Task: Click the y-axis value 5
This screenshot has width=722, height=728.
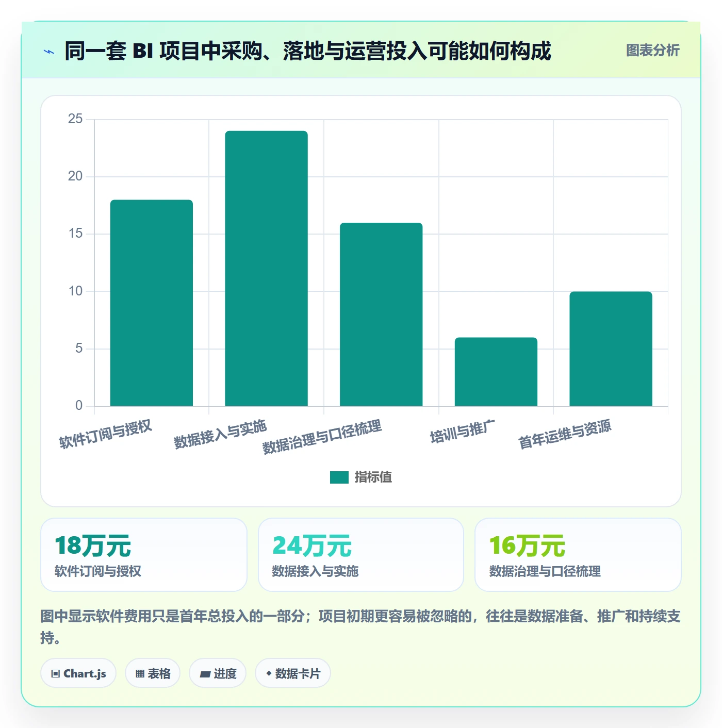Action: click(79, 349)
